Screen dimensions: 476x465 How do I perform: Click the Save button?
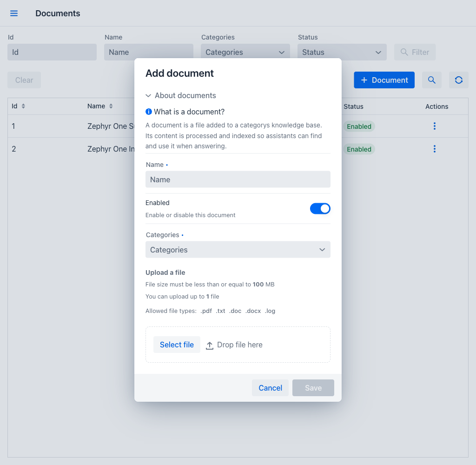tap(313, 388)
